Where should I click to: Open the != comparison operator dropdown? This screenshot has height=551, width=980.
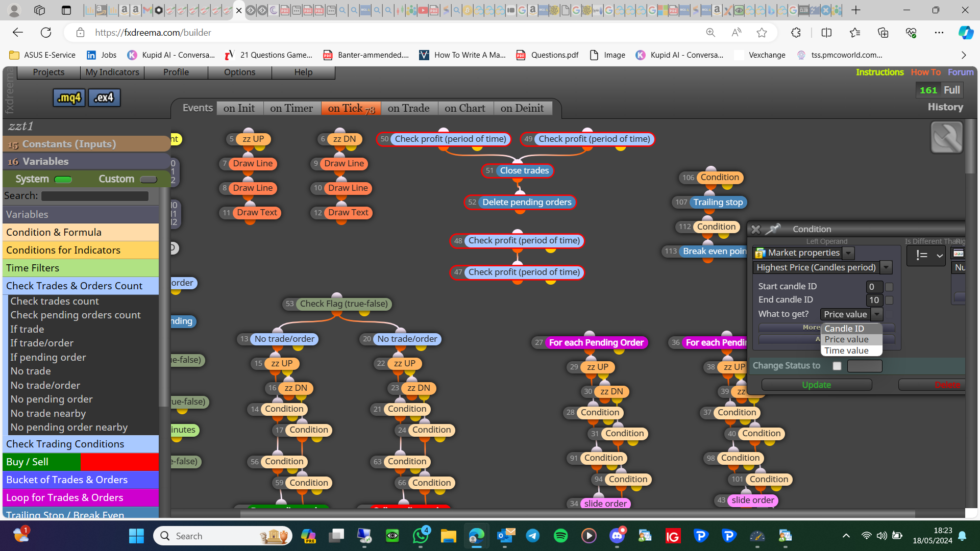pos(926,255)
